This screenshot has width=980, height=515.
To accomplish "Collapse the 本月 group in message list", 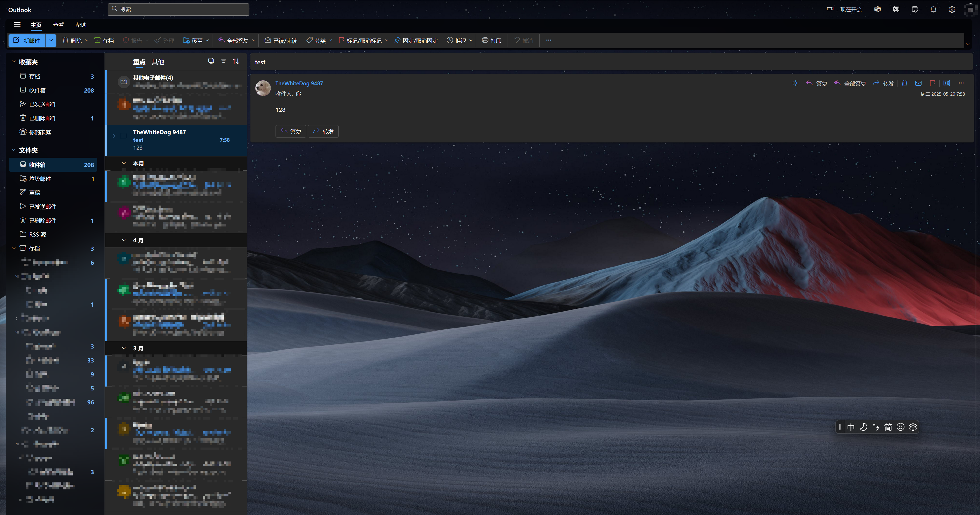I will point(124,163).
